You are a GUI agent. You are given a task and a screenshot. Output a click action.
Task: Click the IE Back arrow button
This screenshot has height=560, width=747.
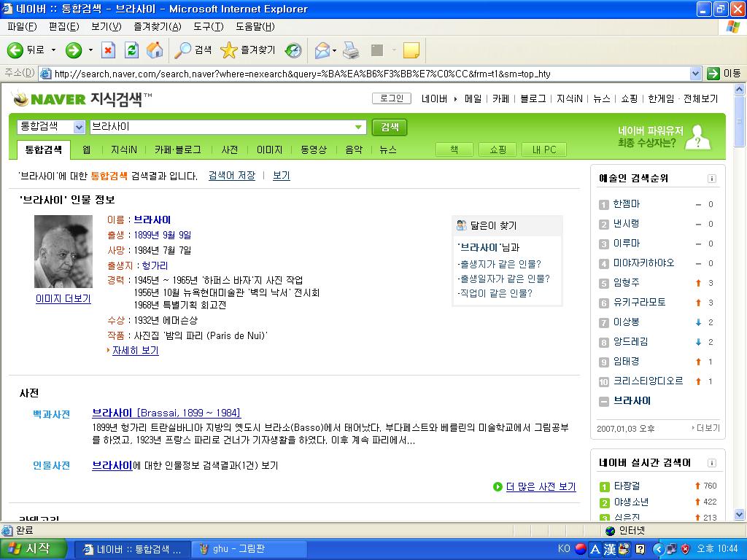click(15, 50)
